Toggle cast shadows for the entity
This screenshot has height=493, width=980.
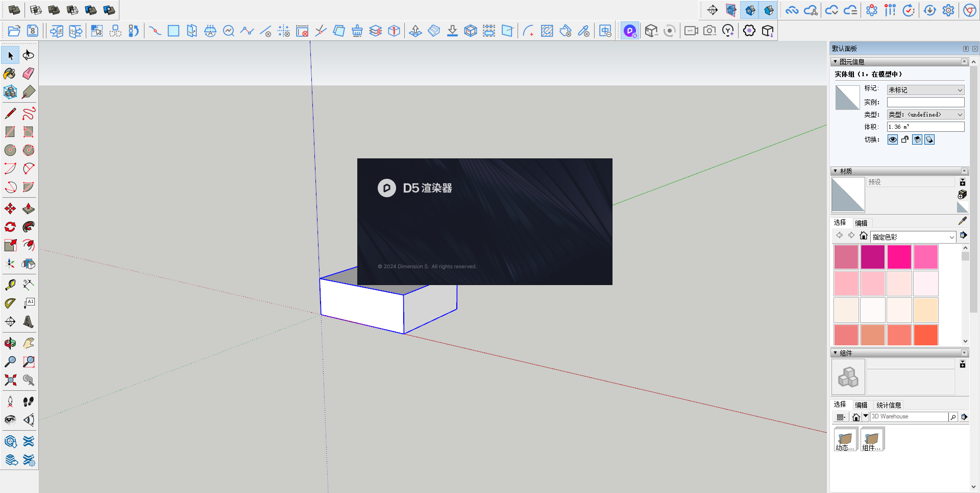(x=929, y=139)
